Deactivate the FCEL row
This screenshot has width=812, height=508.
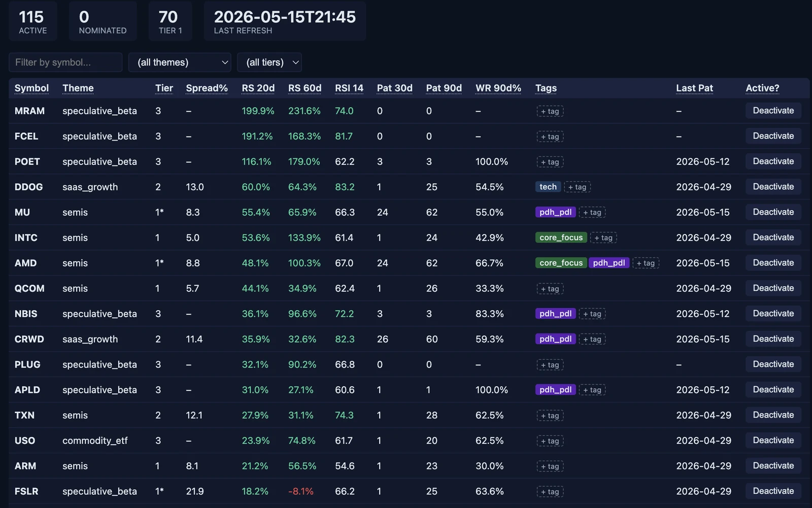(x=773, y=136)
